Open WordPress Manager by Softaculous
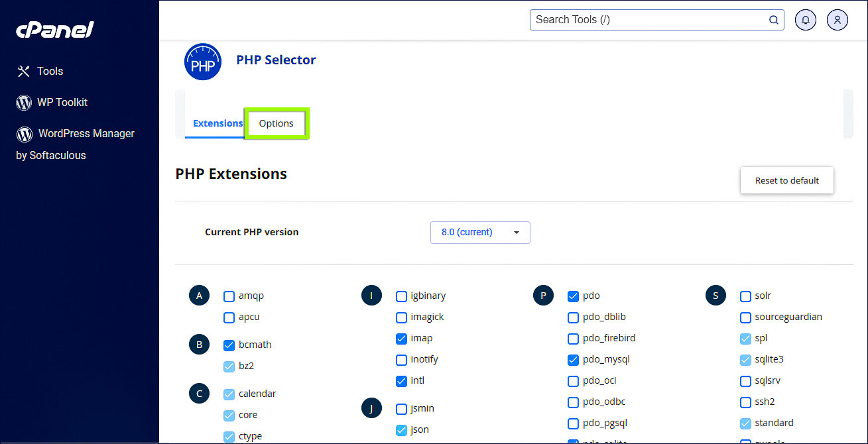 (75, 133)
